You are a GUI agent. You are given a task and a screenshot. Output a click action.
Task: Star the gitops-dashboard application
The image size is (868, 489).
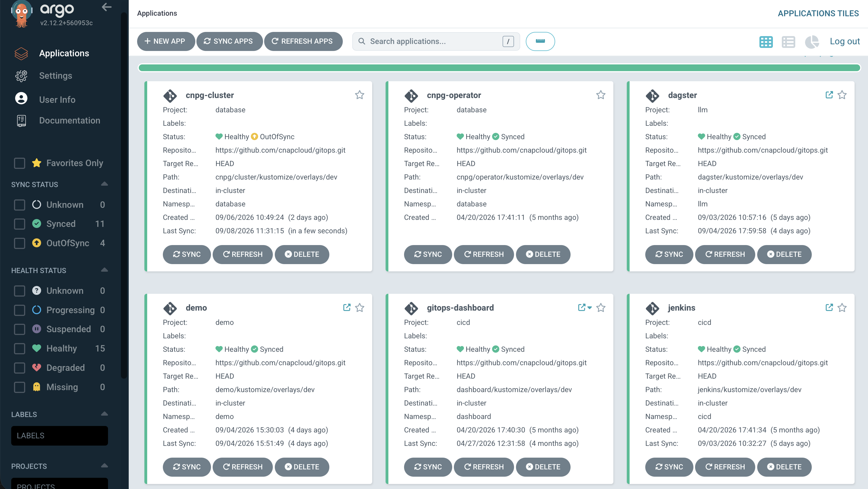tap(601, 308)
